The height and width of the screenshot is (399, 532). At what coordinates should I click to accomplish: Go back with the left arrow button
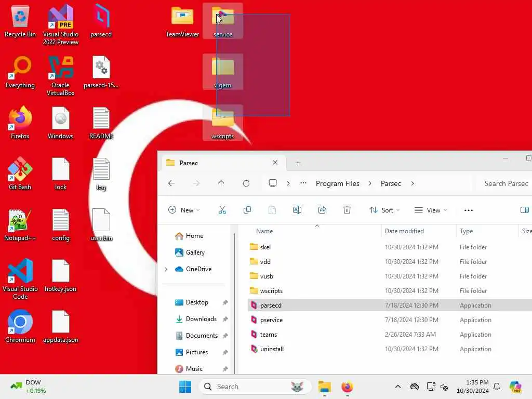point(171,183)
